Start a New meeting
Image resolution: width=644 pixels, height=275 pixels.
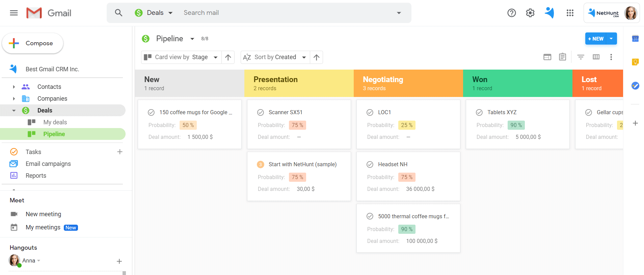(43, 214)
